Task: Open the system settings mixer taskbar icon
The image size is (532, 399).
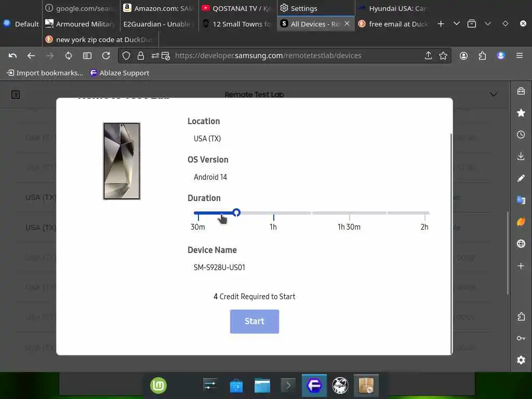Action: (210, 385)
